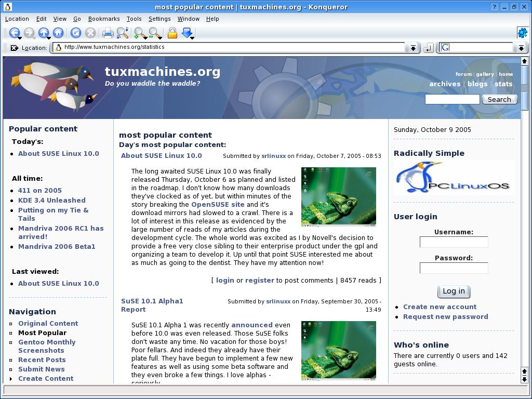Focus the Username input field
The image size is (532, 399).
coord(454,242)
